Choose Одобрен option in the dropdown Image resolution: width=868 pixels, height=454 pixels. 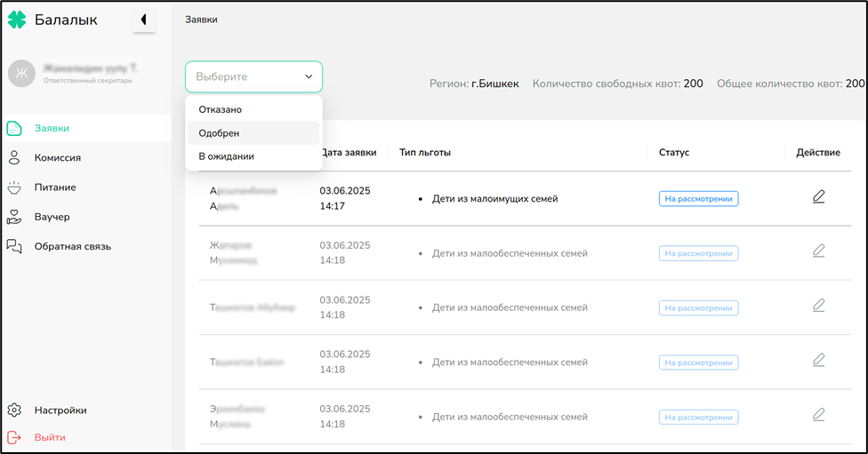(253, 133)
